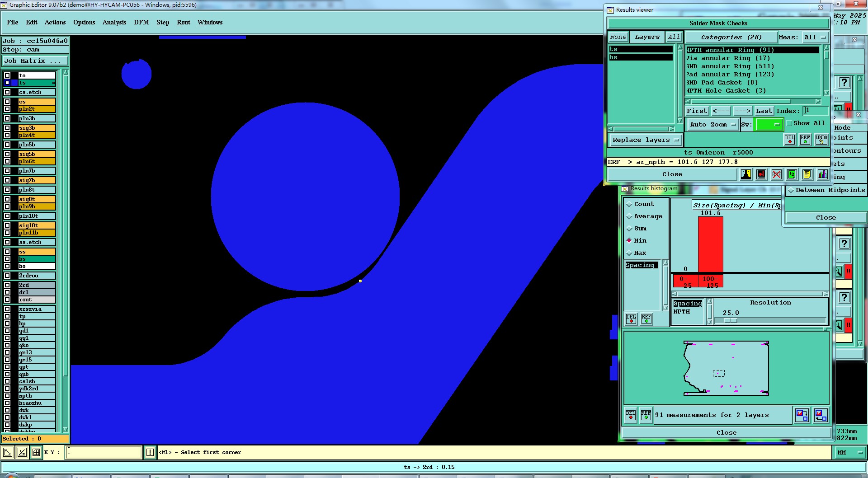Click the First result button
868x478 pixels.
pyautogui.click(x=697, y=111)
